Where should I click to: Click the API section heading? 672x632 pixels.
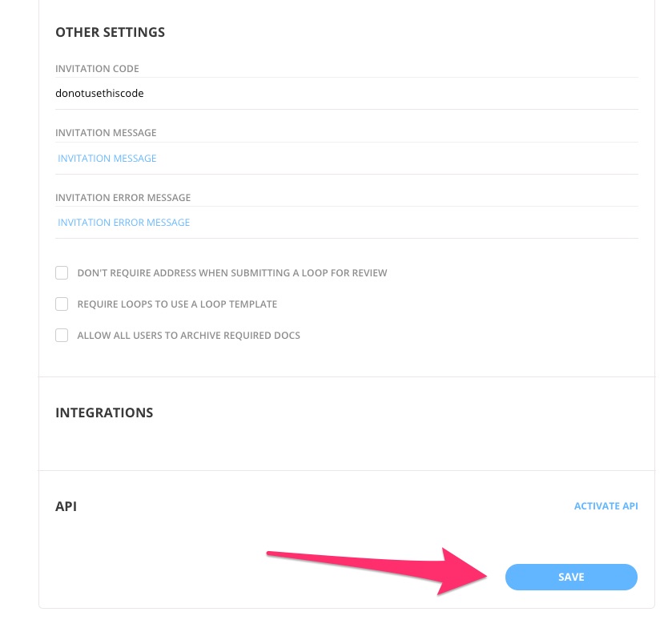(67, 506)
